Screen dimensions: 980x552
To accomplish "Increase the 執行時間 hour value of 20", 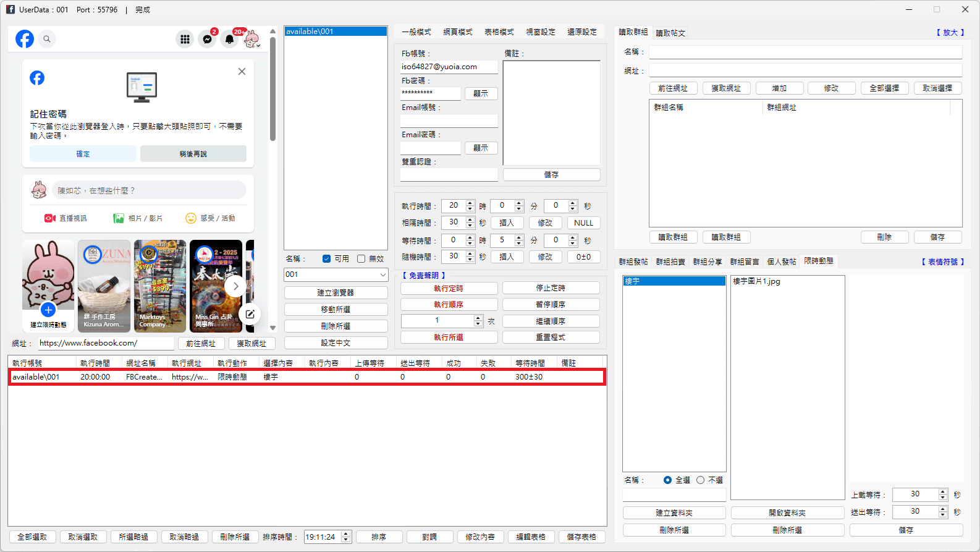I will pos(470,203).
